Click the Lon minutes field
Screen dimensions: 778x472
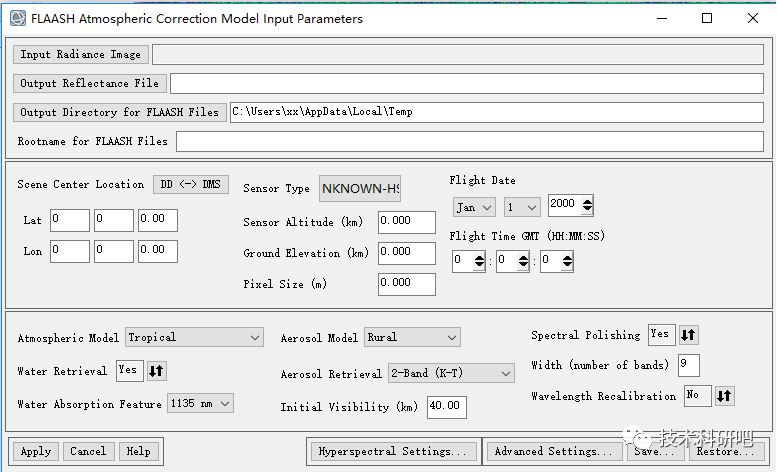point(114,251)
